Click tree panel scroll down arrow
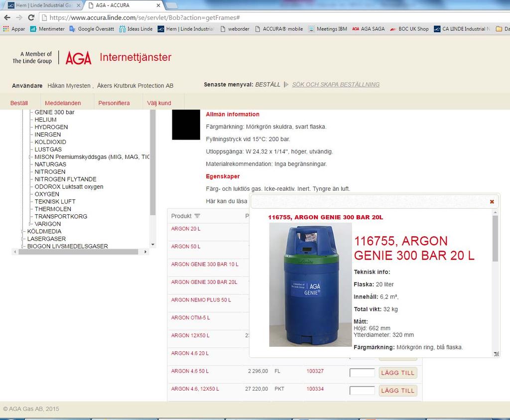510x420 pixels. point(153,245)
